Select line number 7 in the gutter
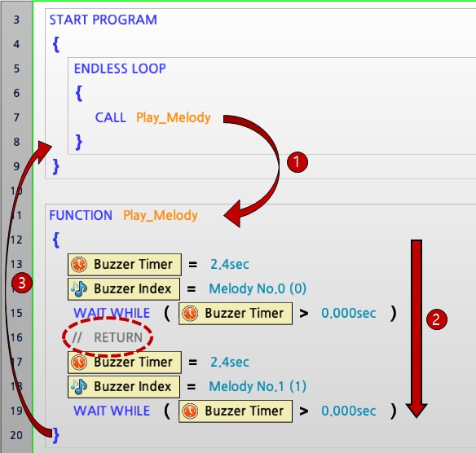 coord(16,117)
